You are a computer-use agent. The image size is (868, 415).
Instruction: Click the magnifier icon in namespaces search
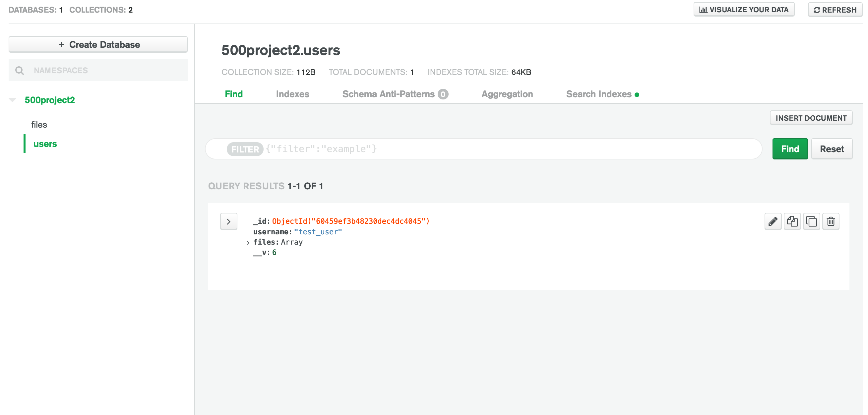pos(20,70)
